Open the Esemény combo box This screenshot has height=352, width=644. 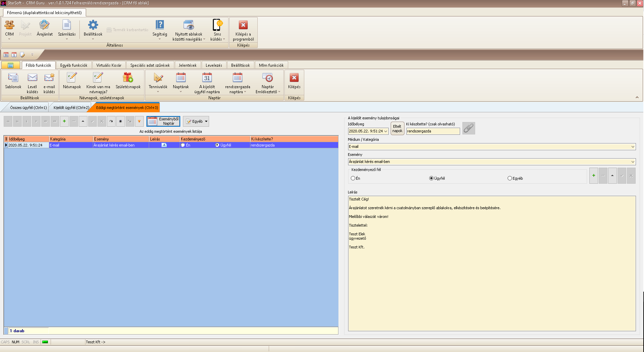click(633, 162)
